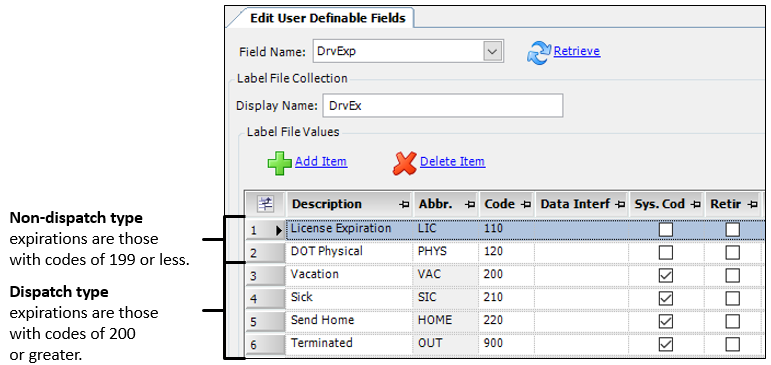Open the Field Name dropdown arrow
This screenshot has height=365, width=771.
pyautogui.click(x=493, y=51)
